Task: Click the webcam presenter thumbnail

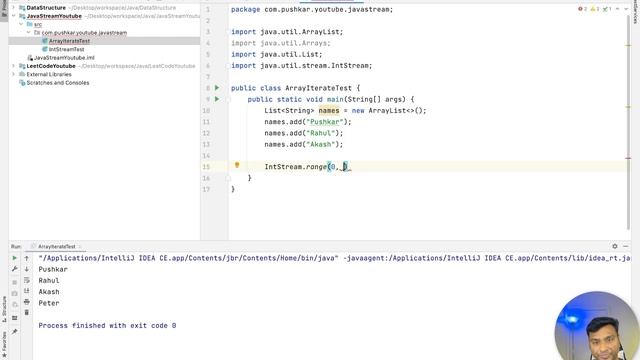Action: click(597, 326)
